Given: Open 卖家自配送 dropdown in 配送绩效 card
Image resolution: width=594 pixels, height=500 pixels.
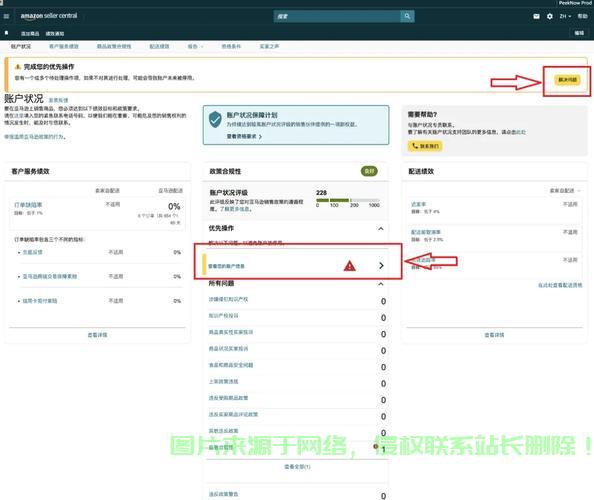Looking at the screenshot, I should coord(565,191).
